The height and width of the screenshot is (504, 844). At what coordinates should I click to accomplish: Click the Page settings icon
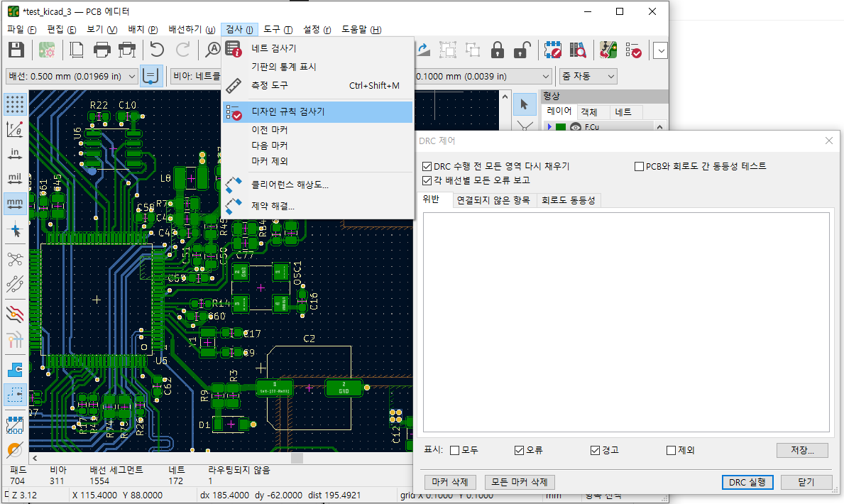point(77,50)
